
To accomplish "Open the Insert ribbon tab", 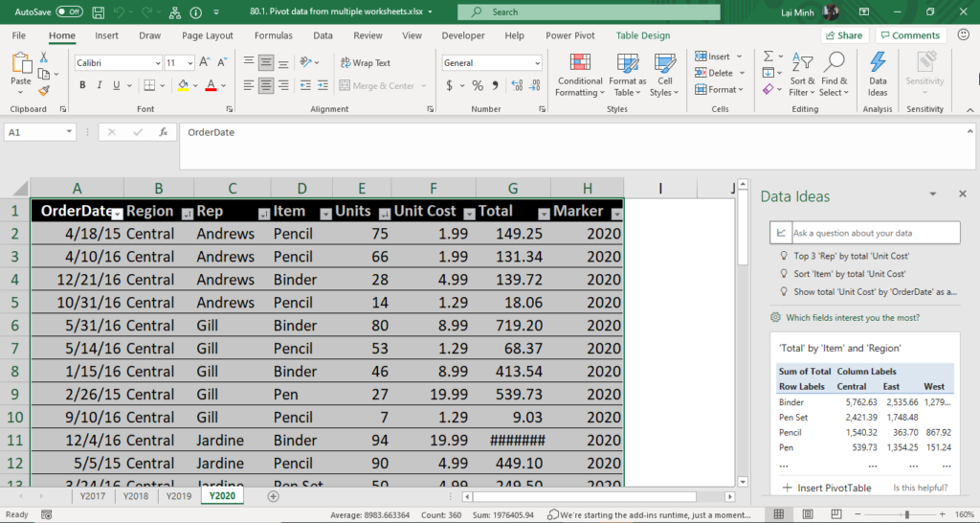I will [106, 35].
